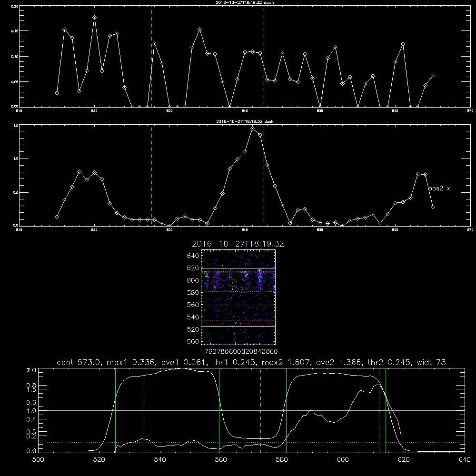This screenshot has height=476, width=476.
Task: Click the solid white 1.0 line in bottom plot
Action: pos(251,410)
